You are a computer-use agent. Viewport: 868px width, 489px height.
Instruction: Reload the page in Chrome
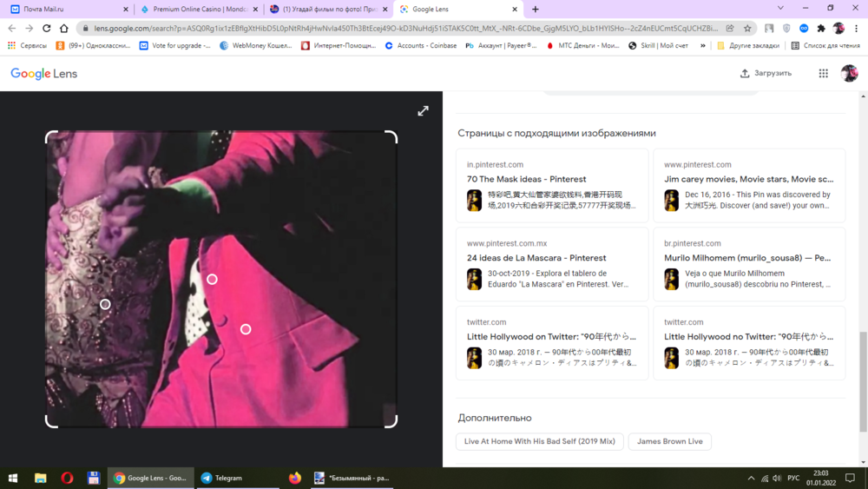click(47, 29)
